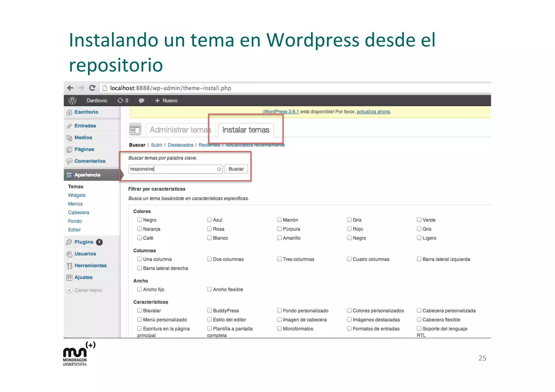Check the Barra lateral derecha checkbox
Image resolution: width=555 pixels, height=392 pixels.
coord(140,268)
